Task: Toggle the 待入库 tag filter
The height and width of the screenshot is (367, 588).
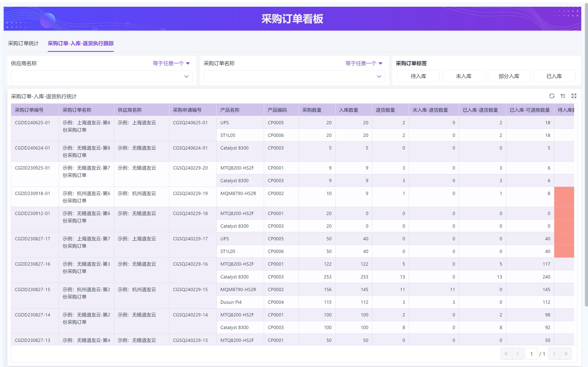Action: click(x=418, y=76)
